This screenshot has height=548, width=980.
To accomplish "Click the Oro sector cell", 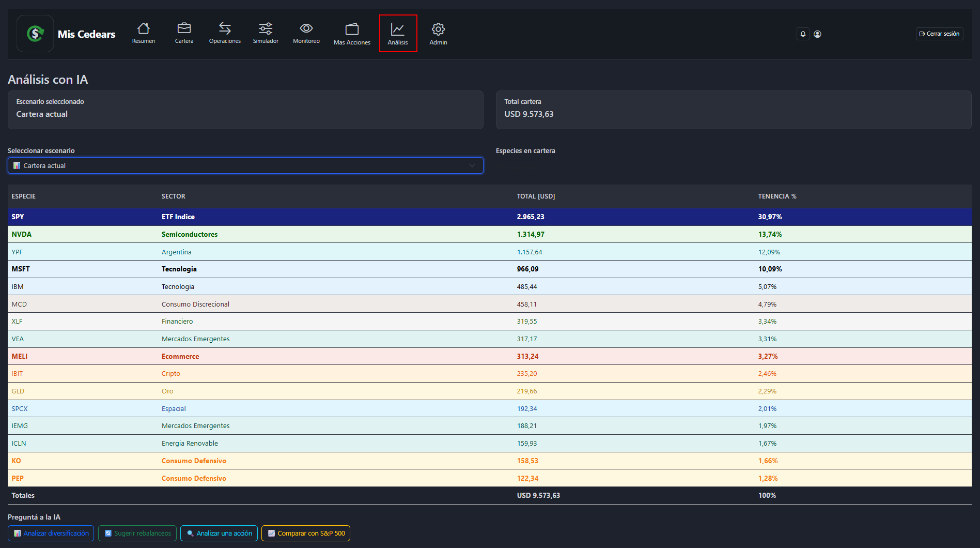I will (x=167, y=391).
